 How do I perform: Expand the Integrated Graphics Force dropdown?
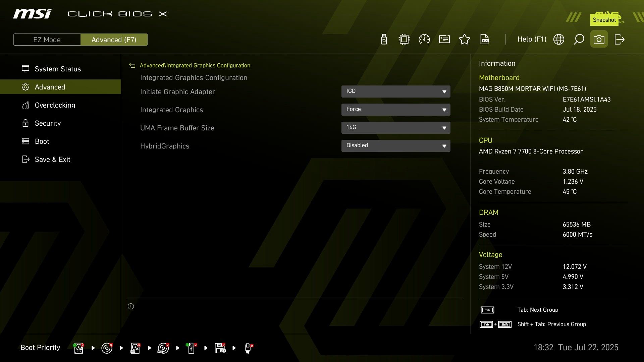pyautogui.click(x=396, y=110)
